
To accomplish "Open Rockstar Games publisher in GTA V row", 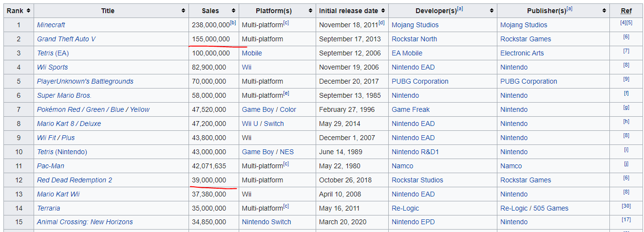I will 526,39.
